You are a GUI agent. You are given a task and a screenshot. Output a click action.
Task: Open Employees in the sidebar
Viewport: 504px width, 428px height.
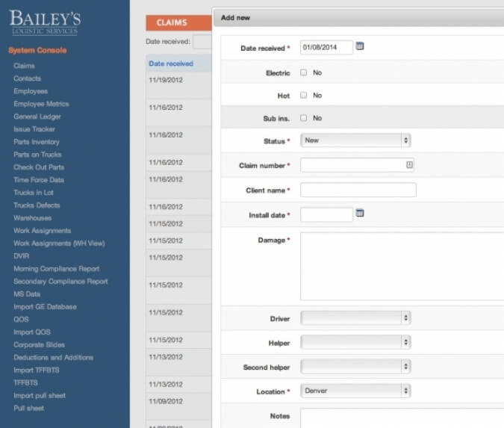31,91
